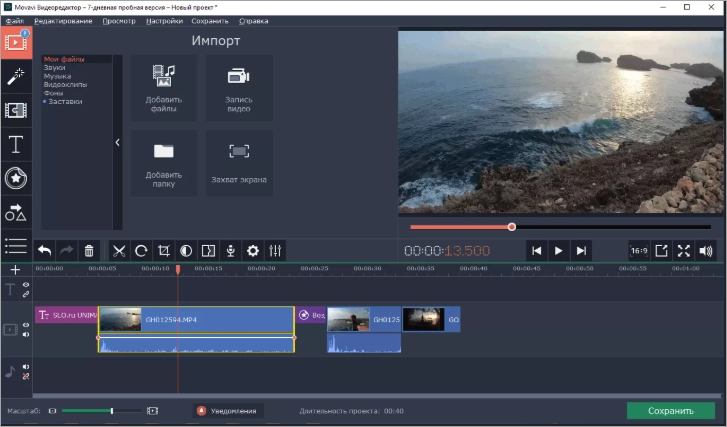Screen dimensions: 727x427
Task: Open the Справка menu
Action: (254, 21)
